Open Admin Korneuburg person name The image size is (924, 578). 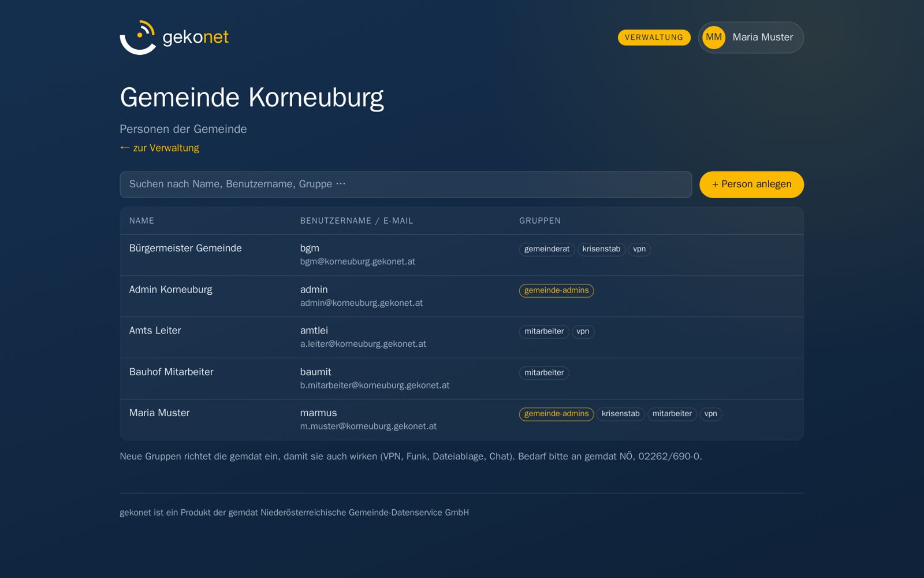coord(170,290)
